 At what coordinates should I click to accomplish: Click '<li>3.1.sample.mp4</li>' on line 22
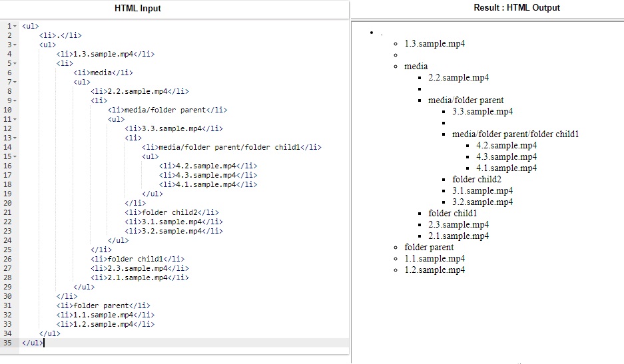click(x=174, y=222)
